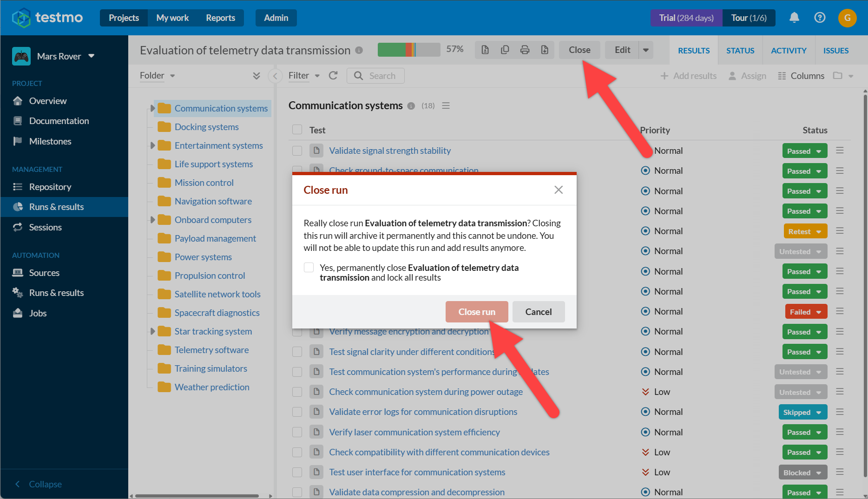Expand the Onboard computers folder
The image size is (868, 499).
(152, 220)
